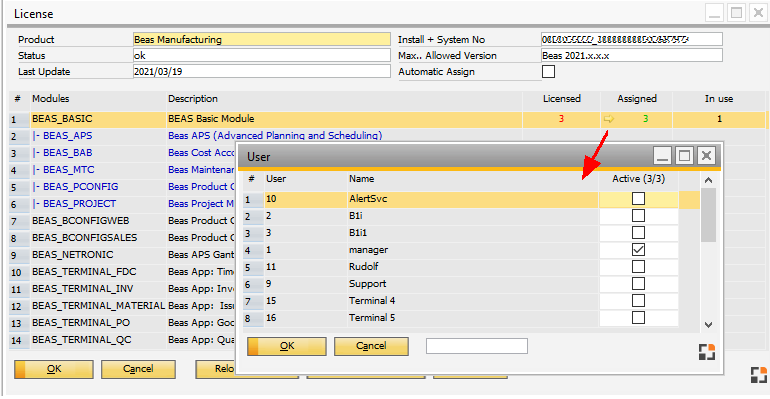Click the Beas APS description link
Image resolution: width=770 pixels, height=399 pixels.
tap(275, 136)
